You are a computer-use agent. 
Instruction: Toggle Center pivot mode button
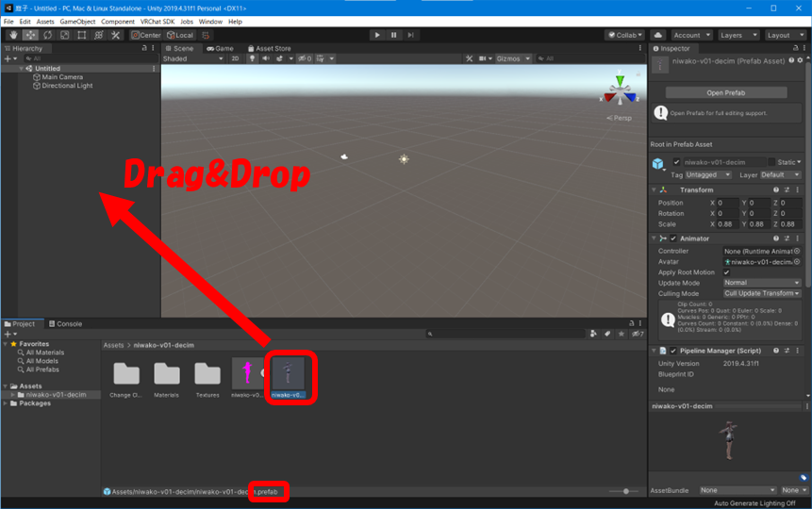pyautogui.click(x=147, y=35)
